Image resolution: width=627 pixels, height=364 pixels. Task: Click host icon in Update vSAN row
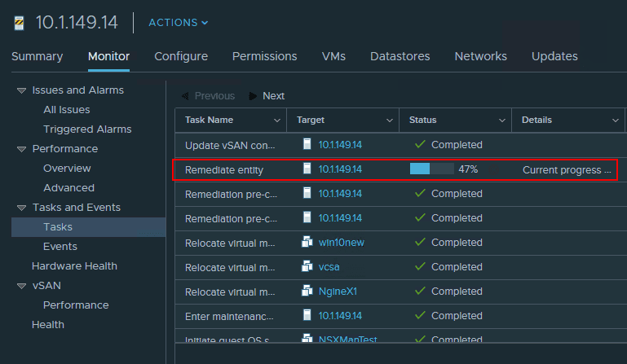(307, 145)
